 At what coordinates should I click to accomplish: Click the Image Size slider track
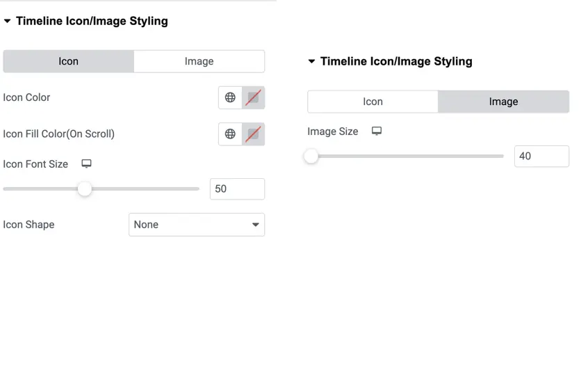[x=406, y=156]
